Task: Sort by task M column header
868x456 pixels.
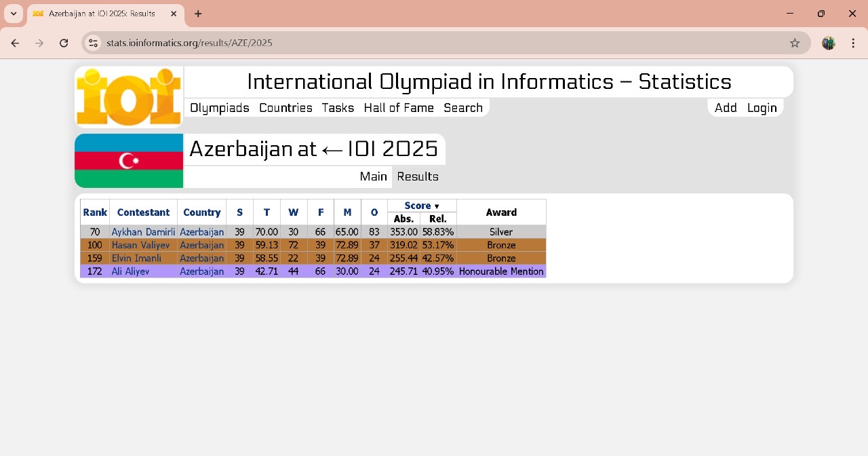Action: (x=347, y=212)
